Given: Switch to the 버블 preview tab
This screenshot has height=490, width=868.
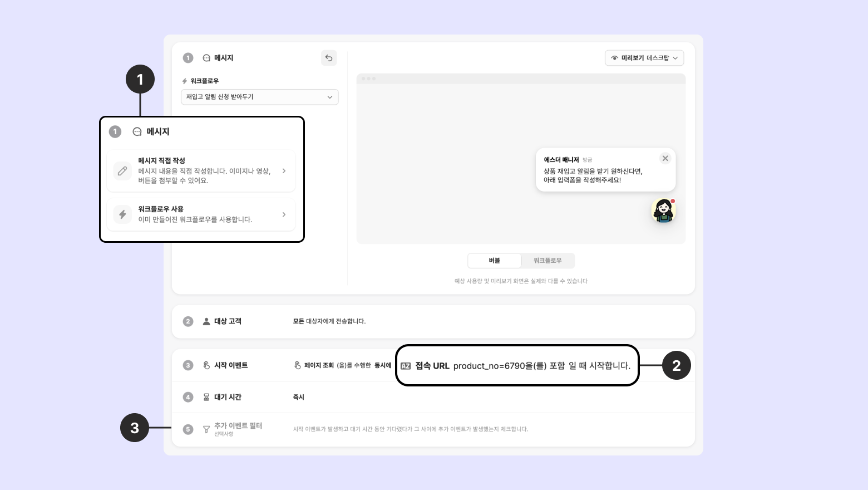Looking at the screenshot, I should (x=495, y=261).
